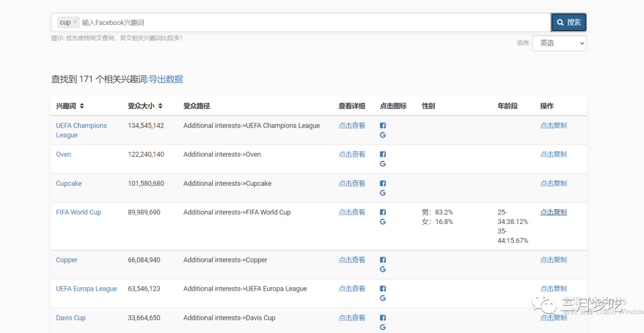Click the 搜索 search button
644x333 pixels.
pyautogui.click(x=568, y=22)
